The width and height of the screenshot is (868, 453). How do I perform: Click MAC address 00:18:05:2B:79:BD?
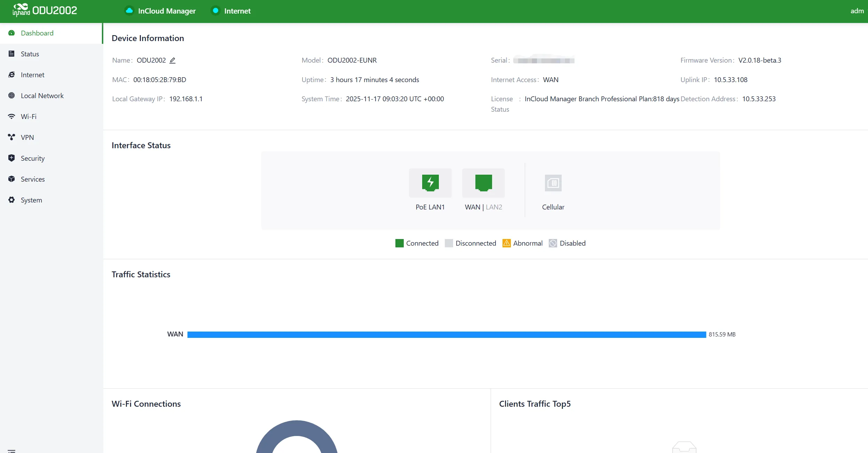[160, 80]
